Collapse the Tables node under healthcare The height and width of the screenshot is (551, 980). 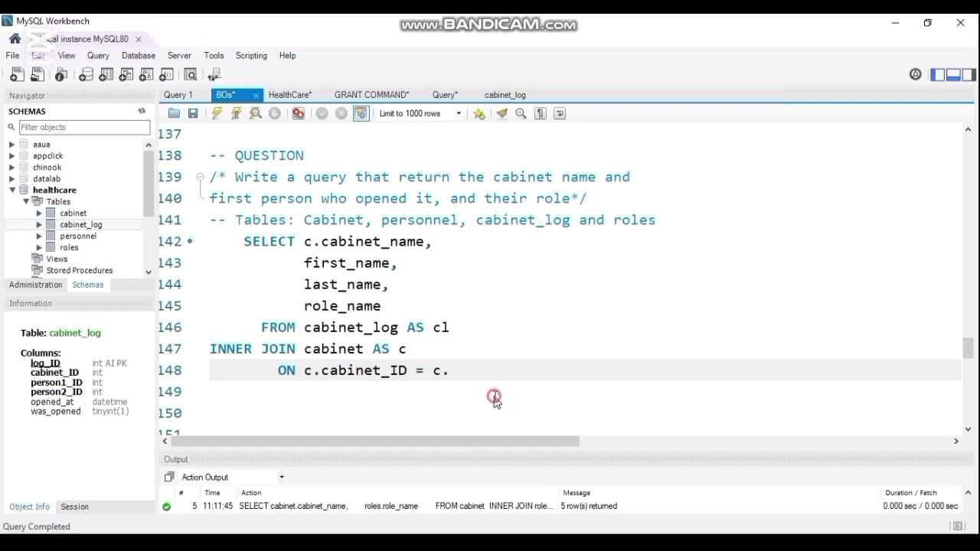pos(25,201)
